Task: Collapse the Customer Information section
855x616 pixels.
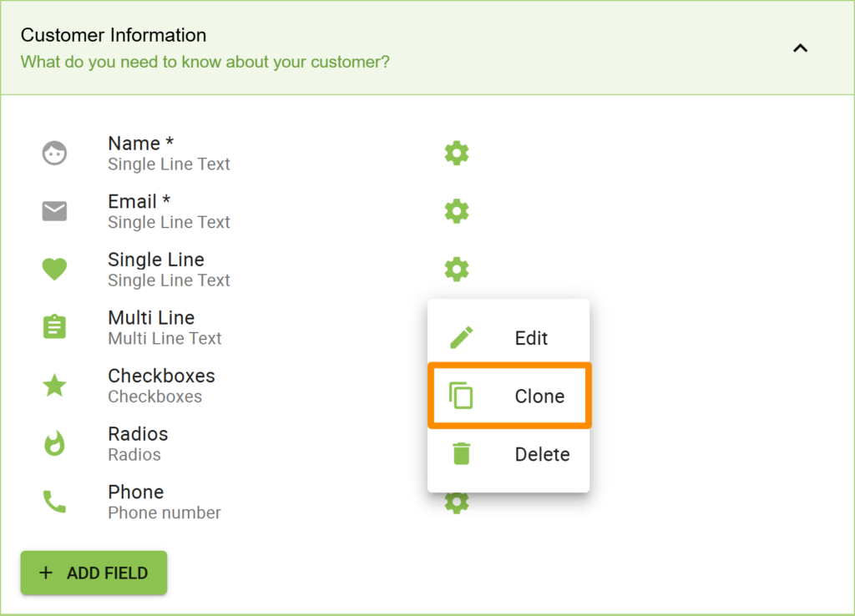Action: [800, 48]
